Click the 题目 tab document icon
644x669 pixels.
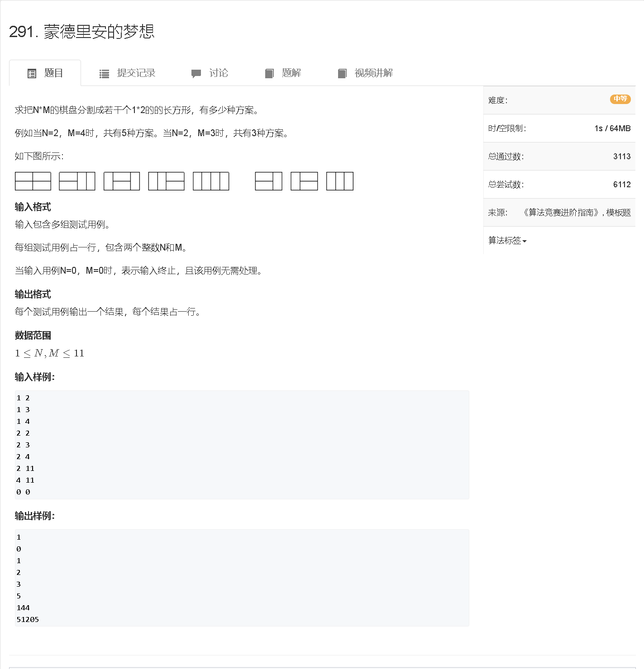[32, 73]
